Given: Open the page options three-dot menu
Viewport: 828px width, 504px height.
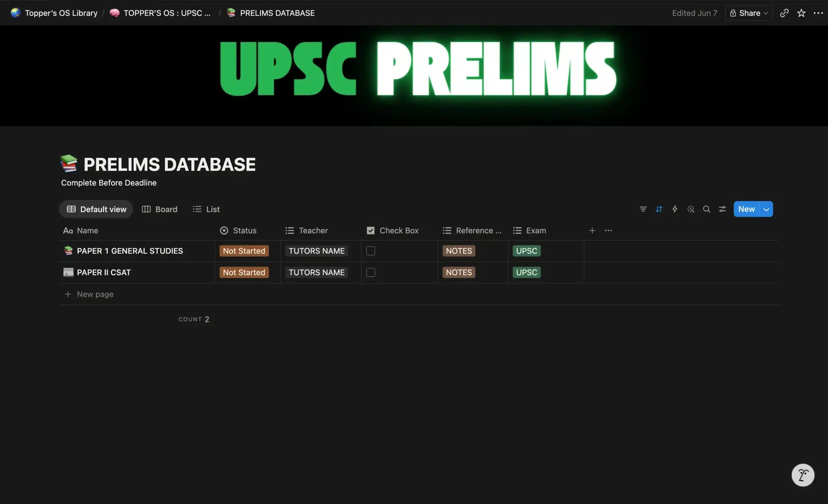Looking at the screenshot, I should tap(818, 13).
